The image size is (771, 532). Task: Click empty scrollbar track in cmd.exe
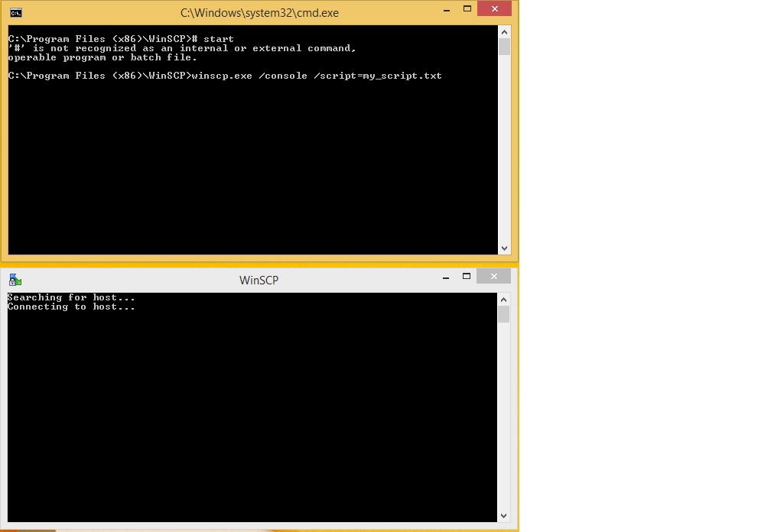point(504,153)
